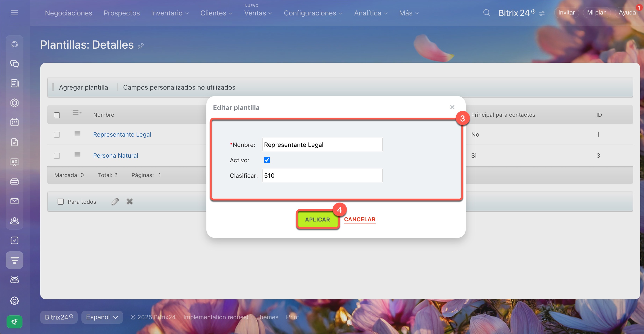Open the Persona Natural template link
Viewport: 644px width, 334px height.
click(116, 155)
